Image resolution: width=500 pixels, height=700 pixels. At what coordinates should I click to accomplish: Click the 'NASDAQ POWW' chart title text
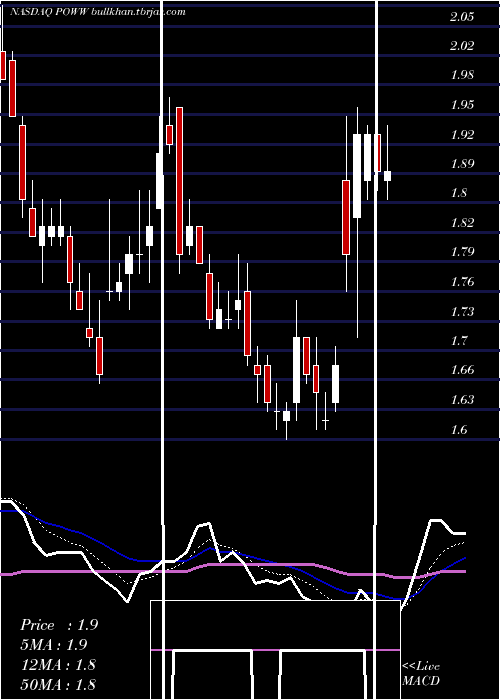pos(49,12)
